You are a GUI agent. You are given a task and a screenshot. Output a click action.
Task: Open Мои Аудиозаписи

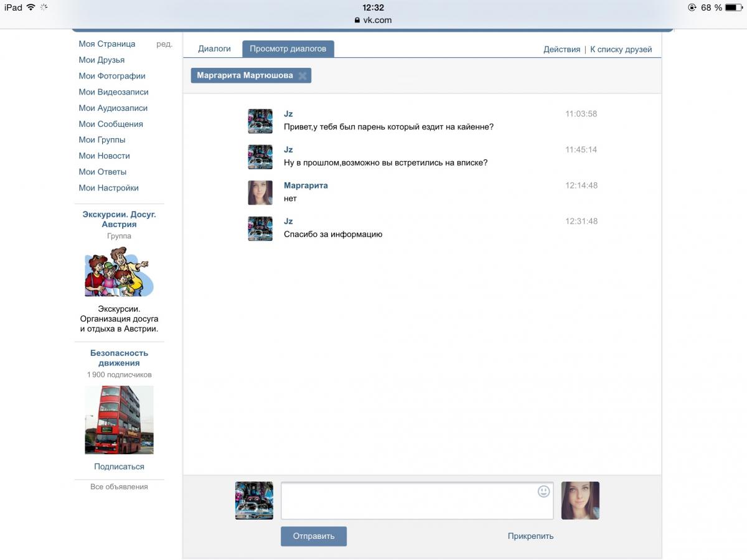(113, 108)
